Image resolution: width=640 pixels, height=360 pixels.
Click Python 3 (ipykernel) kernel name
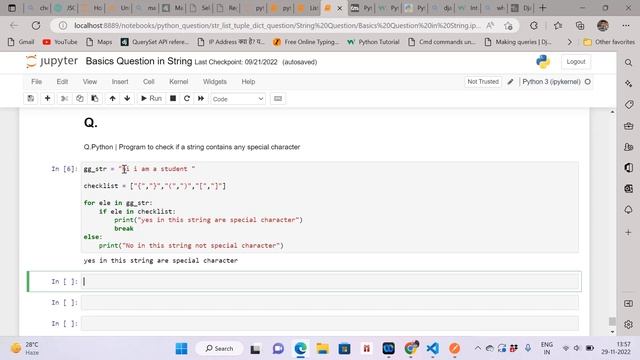[551, 82]
